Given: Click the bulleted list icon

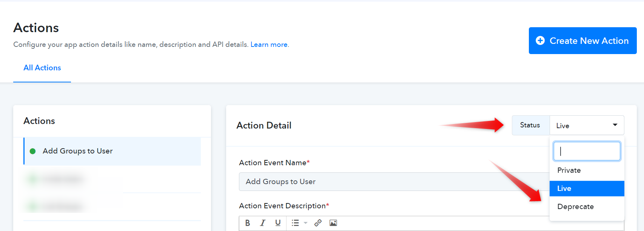Looking at the screenshot, I should coord(295,223).
